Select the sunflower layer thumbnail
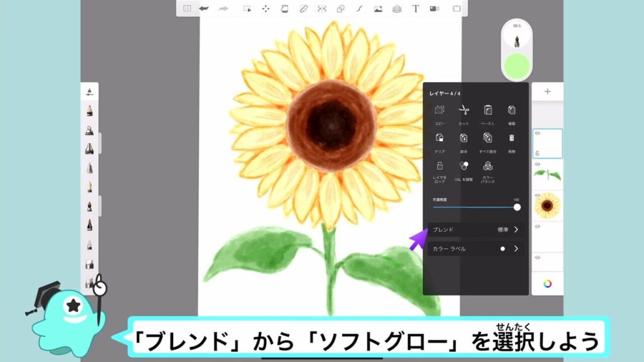This screenshot has height=362, width=644. 548,206
